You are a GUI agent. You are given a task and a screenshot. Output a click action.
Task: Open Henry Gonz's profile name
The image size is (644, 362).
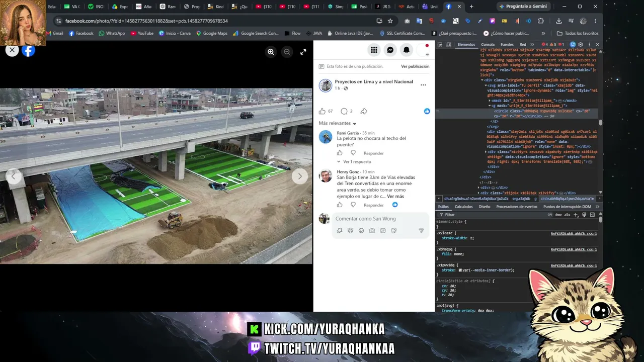348,172
